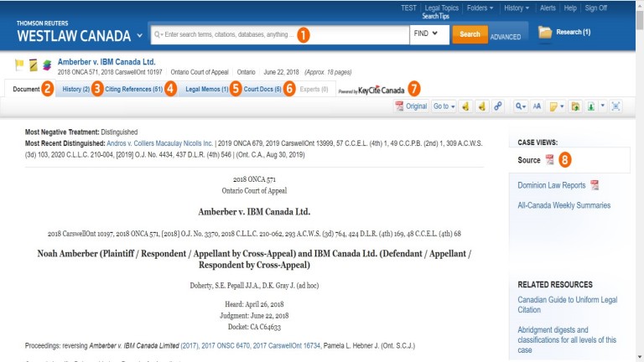Select the Source case view
The height and width of the screenshot is (362, 644).
528,160
